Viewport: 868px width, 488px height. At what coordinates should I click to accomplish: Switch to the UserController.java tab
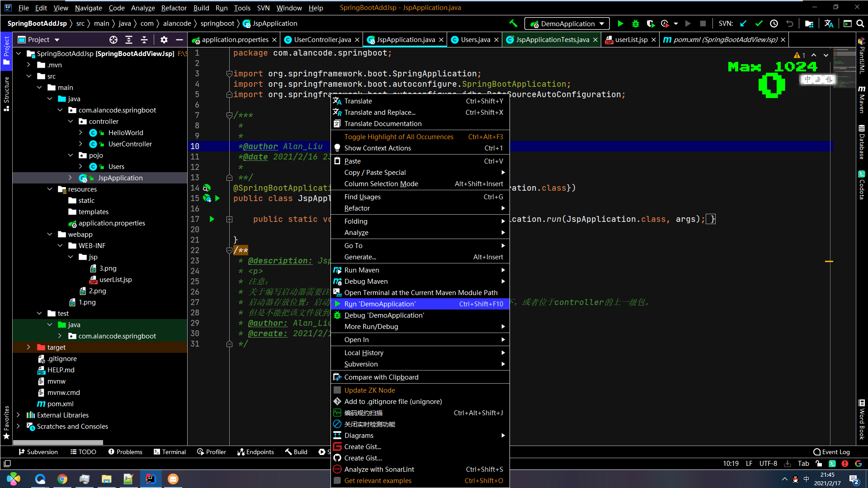(322, 40)
